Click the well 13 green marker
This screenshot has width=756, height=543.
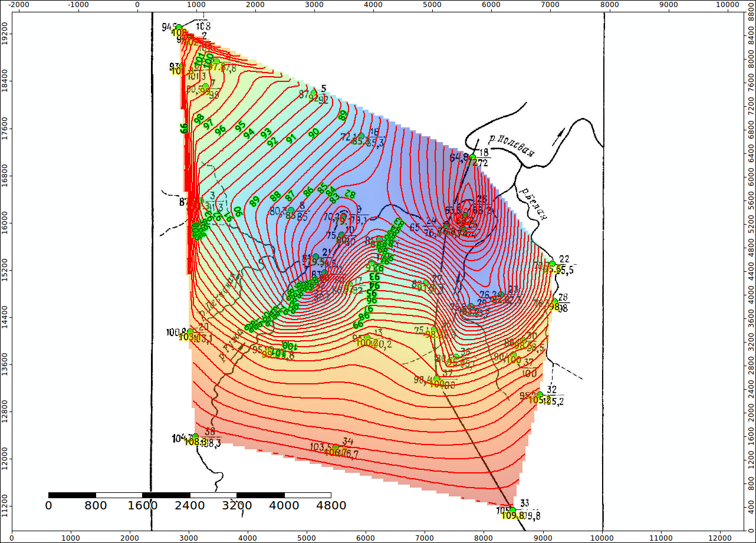tap(367, 337)
